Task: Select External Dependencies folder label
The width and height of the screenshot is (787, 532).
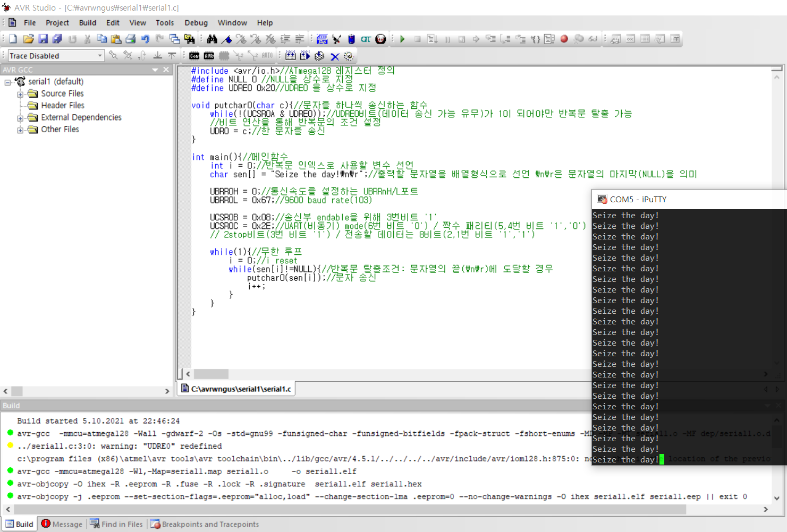Action: click(81, 117)
